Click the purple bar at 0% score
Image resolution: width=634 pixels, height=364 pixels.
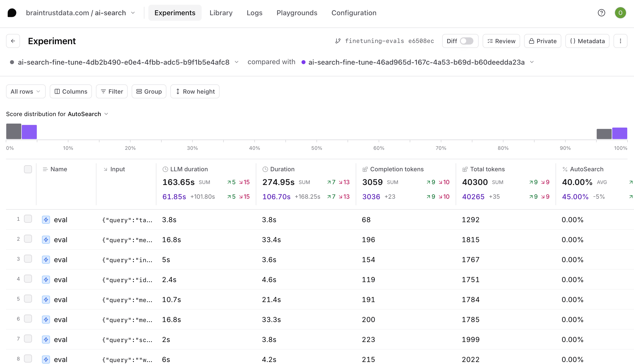pyautogui.click(x=29, y=132)
